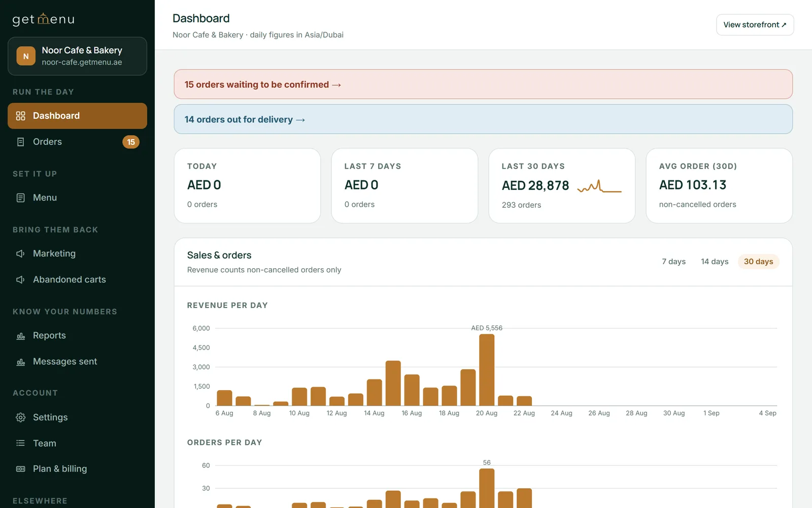
Task: Select the 30 days range tab
Action: (758, 262)
